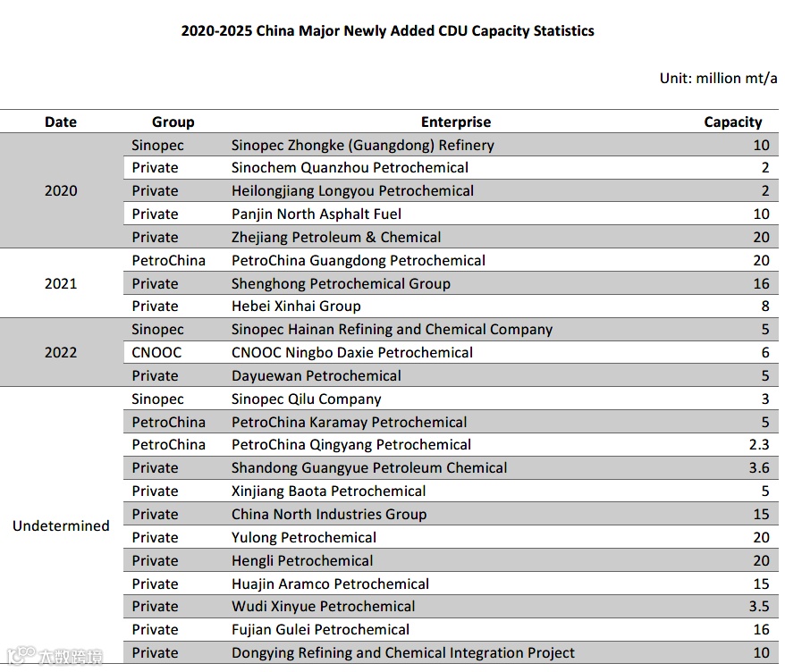The width and height of the screenshot is (785, 672).
Task: Click capacity 16 in the Fujian Gulei row
Action: pyautogui.click(x=761, y=630)
